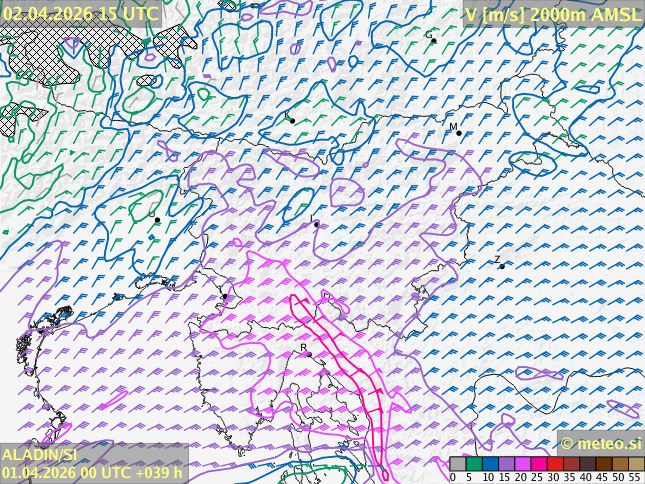
Task: Pick the tan 55 m/s legend swatch
Action: (x=635, y=464)
